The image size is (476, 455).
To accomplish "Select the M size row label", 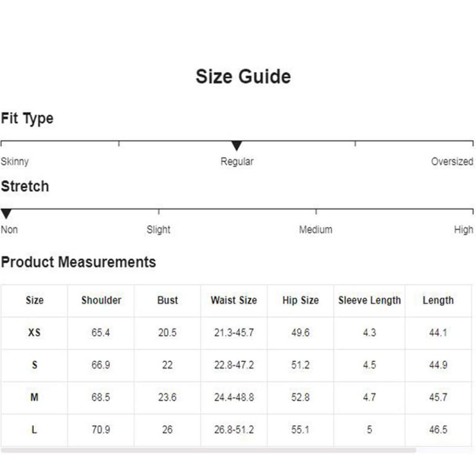I will tap(34, 398).
